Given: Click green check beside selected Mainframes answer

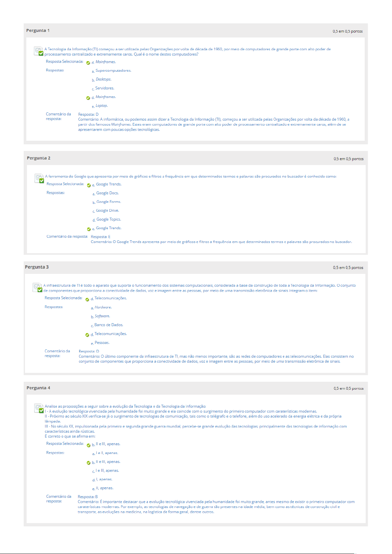Looking at the screenshot, I should [x=88, y=63].
